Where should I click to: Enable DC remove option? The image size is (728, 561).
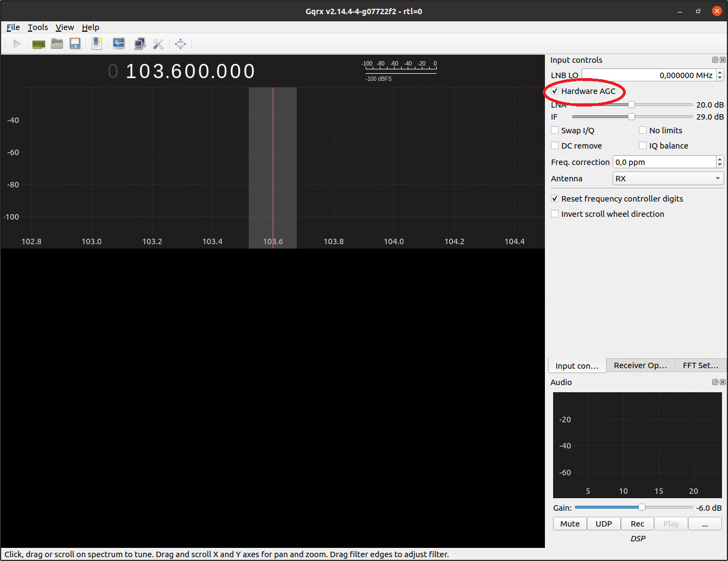pyautogui.click(x=555, y=145)
